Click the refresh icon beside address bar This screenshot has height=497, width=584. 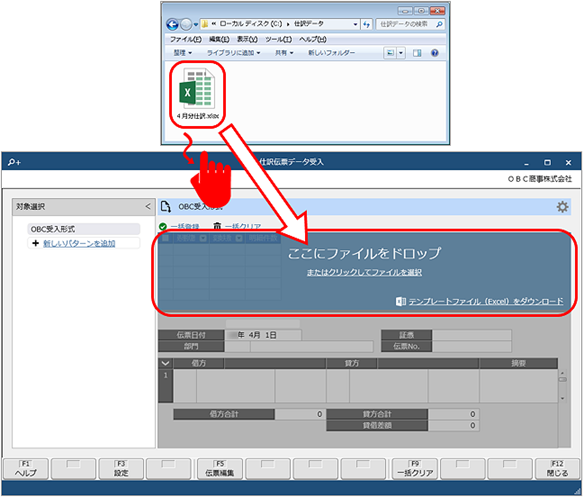pos(366,25)
